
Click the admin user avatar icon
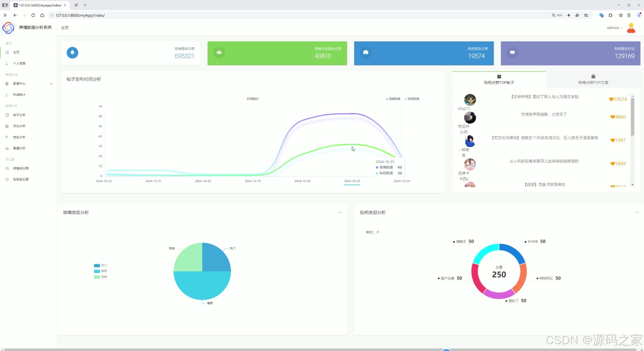coord(631,28)
